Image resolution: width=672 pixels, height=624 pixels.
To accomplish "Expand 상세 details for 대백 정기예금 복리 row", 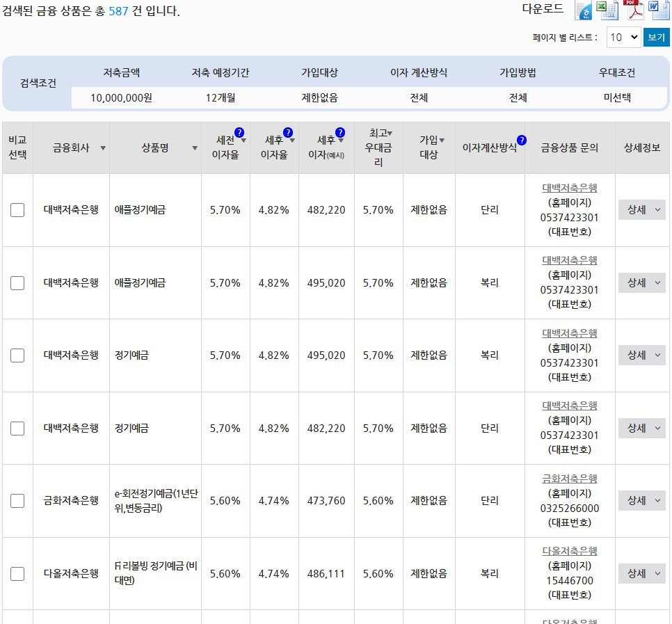I will pyautogui.click(x=641, y=355).
